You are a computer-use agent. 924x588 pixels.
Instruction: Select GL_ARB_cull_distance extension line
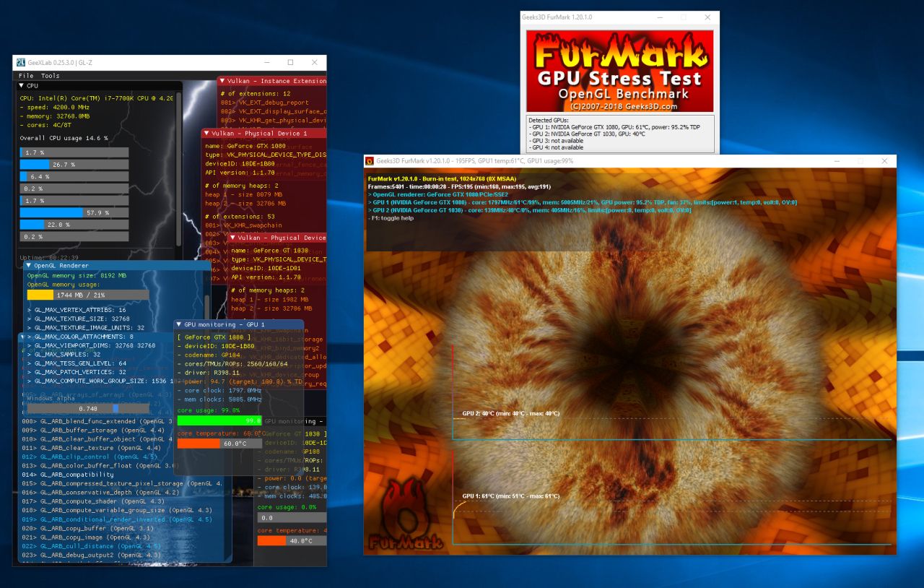pyautogui.click(x=91, y=545)
